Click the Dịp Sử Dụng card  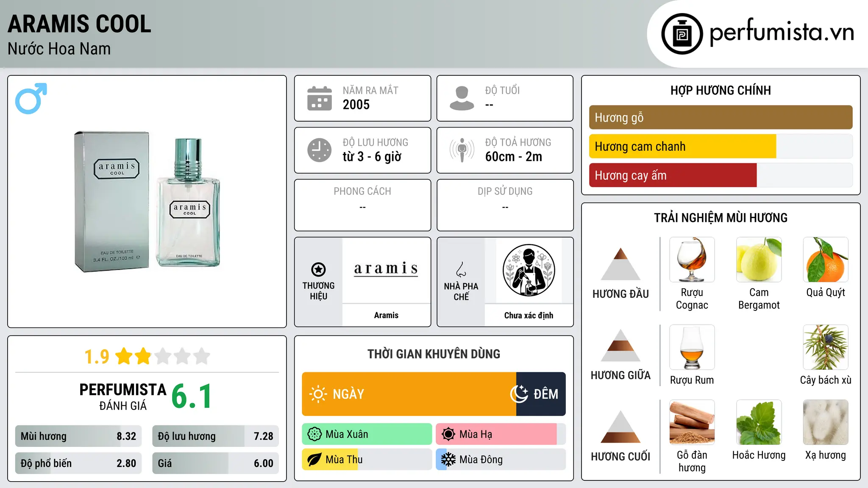(505, 205)
